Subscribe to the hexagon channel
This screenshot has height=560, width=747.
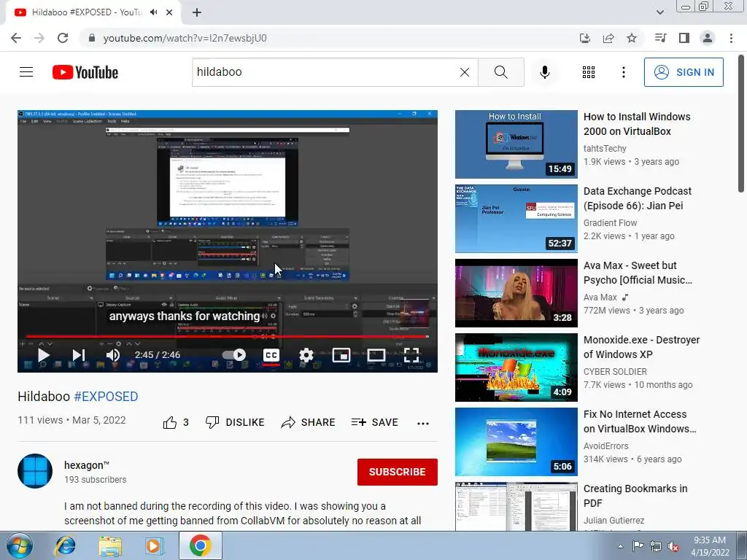coord(398,472)
